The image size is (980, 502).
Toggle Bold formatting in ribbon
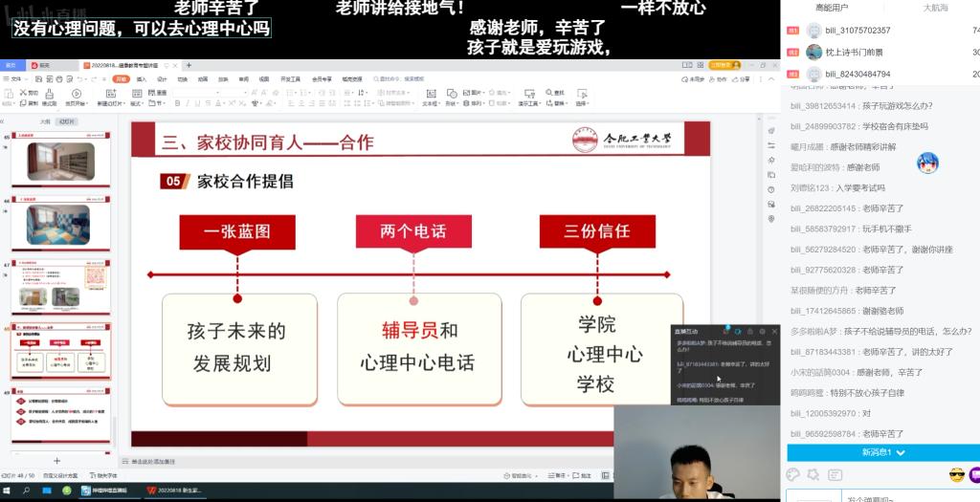tap(177, 103)
